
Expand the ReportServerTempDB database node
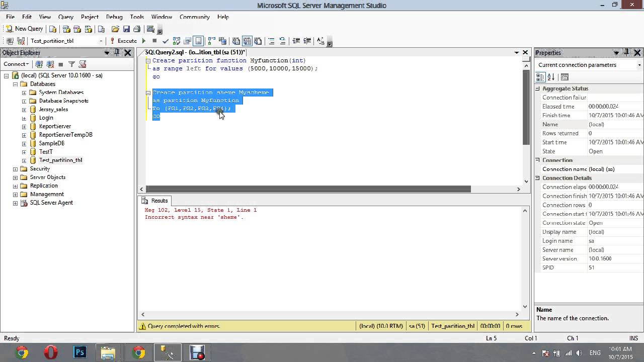pyautogui.click(x=24, y=135)
